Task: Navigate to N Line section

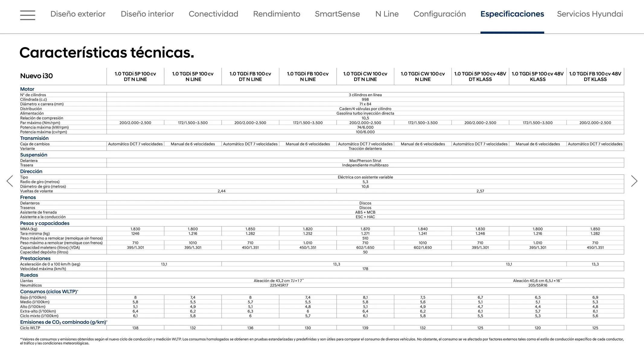Action: coord(387,14)
